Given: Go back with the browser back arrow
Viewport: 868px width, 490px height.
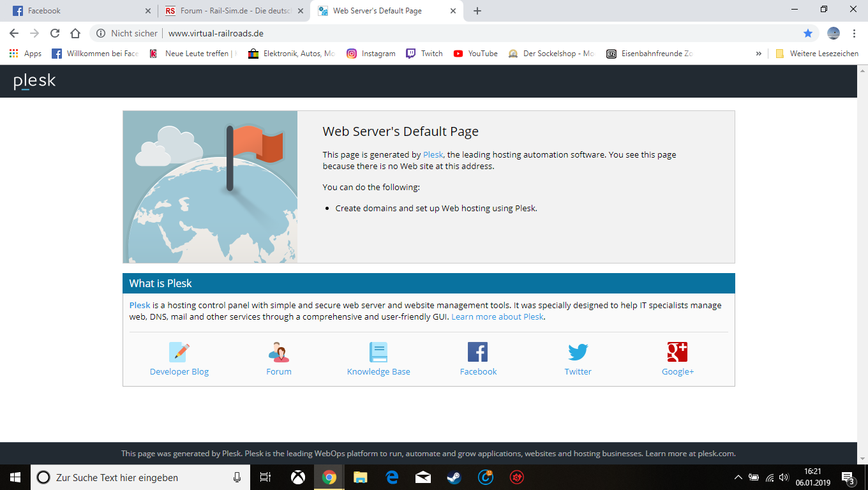Looking at the screenshot, I should click(14, 33).
